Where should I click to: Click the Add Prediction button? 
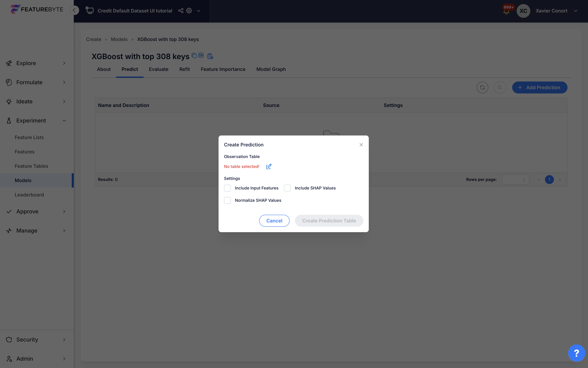[540, 87]
